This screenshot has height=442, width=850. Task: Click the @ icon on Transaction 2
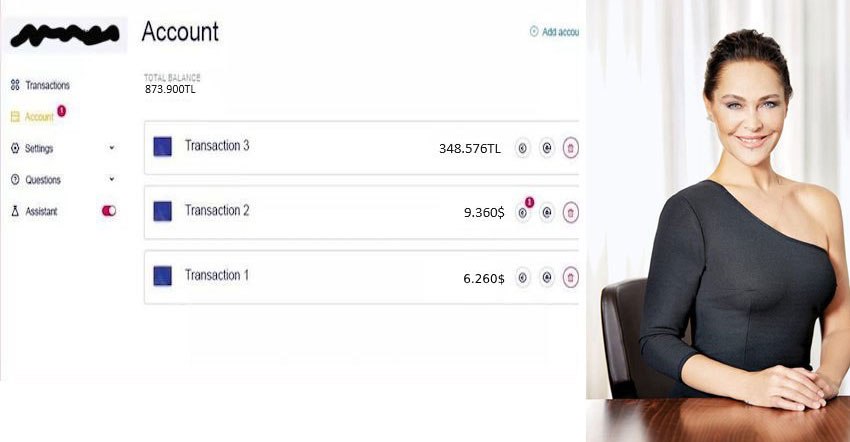[x=547, y=212]
